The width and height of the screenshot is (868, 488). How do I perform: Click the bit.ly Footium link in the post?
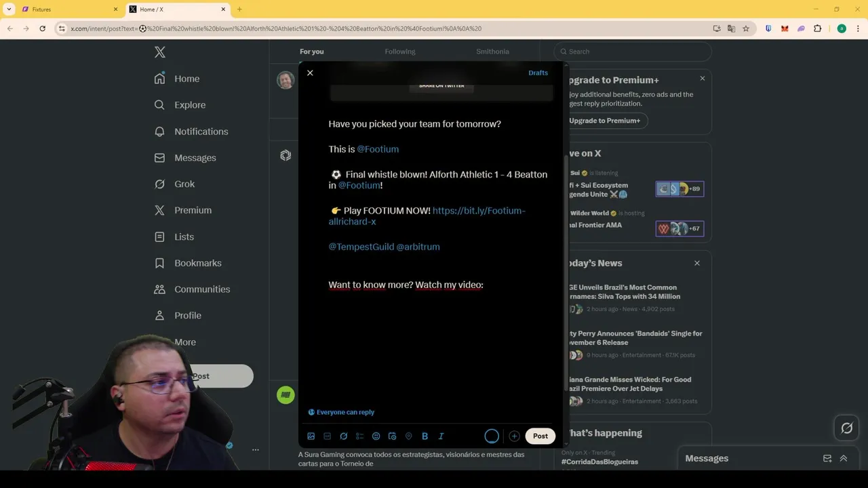pos(427,216)
